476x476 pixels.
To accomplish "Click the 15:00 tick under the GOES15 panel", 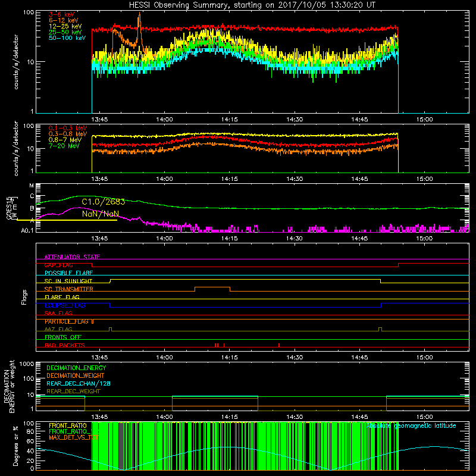I will [424, 238].
